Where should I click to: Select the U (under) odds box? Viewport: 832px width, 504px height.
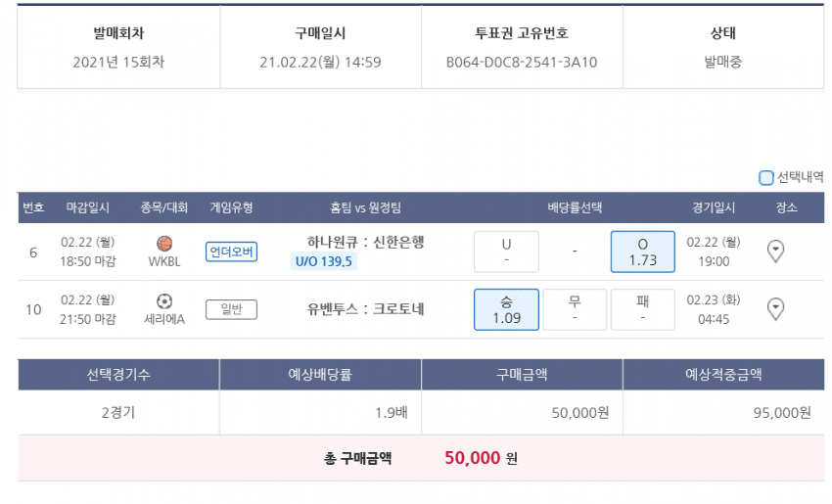[x=506, y=252]
